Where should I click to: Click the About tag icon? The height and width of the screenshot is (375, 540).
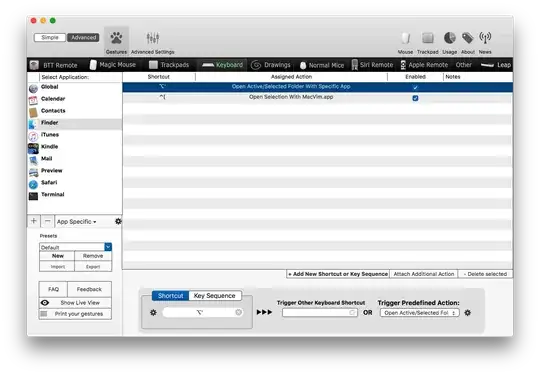(467, 38)
